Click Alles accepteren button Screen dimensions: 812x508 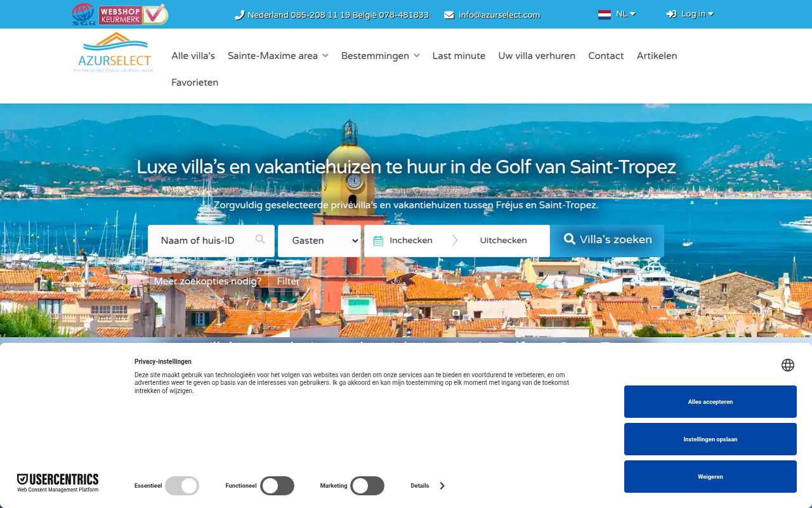(710, 401)
